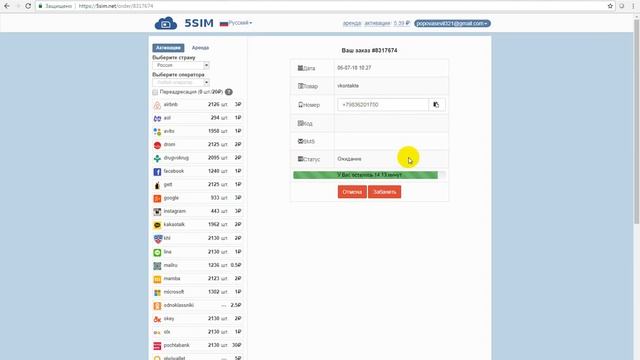Viewport: 640px width, 360px height.
Task: Click the browser address bar
Action: 320,6
